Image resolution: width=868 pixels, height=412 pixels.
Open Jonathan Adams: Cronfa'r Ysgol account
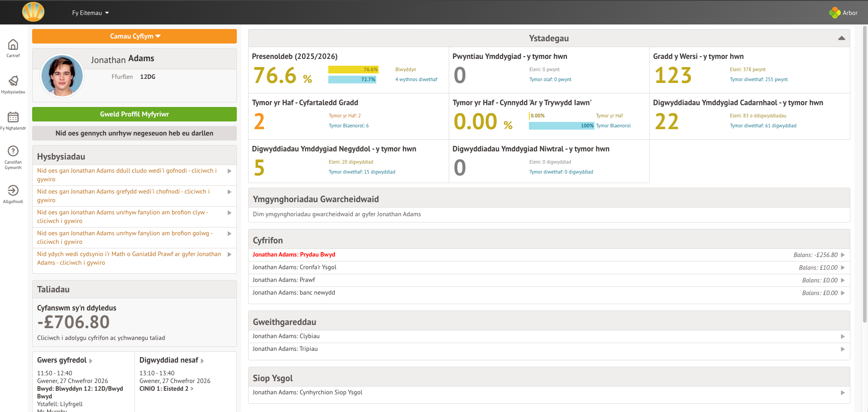294,267
